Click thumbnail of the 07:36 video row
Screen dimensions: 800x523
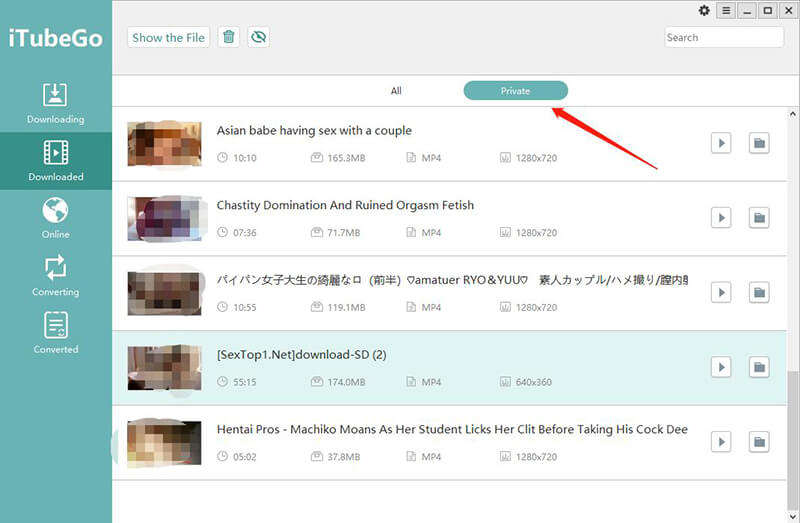164,218
